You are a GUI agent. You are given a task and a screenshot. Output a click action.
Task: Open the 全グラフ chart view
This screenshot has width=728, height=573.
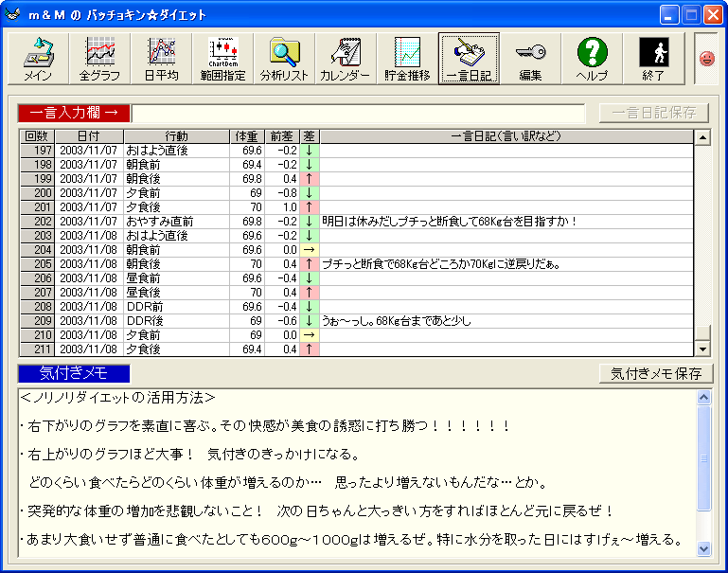click(100, 59)
